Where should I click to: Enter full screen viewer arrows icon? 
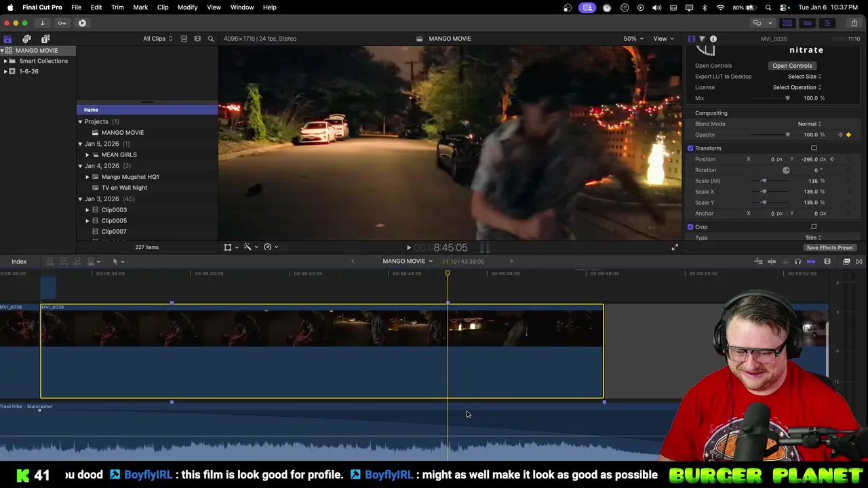[x=675, y=247]
